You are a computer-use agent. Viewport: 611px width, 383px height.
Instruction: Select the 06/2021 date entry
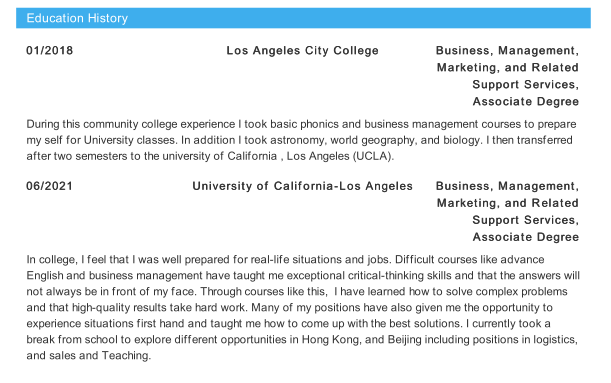point(49,186)
